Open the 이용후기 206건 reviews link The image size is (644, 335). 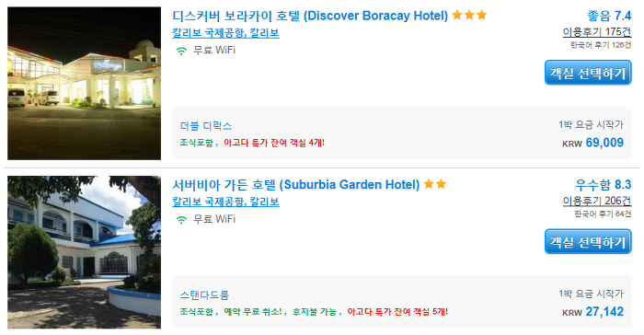pos(597,201)
